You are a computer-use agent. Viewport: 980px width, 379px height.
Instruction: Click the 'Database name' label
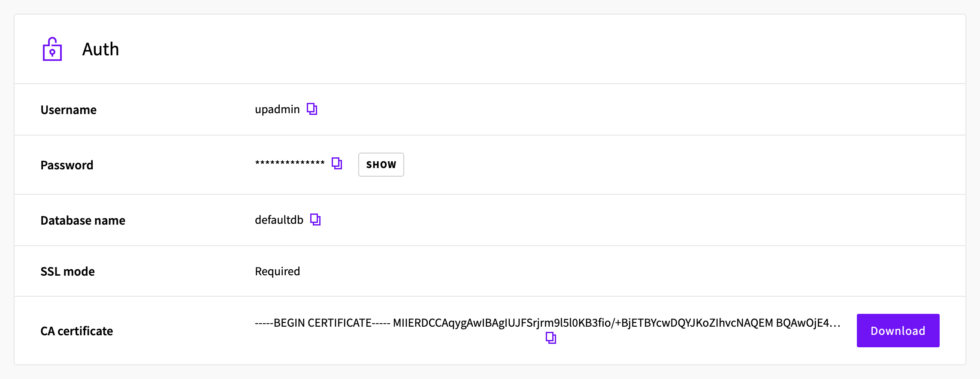[83, 220]
